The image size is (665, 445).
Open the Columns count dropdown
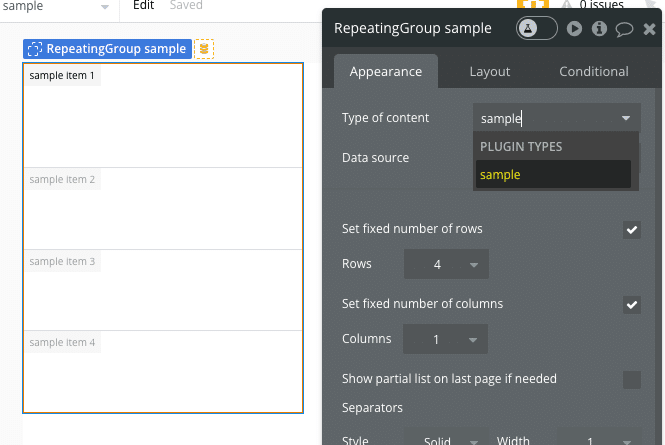446,340
